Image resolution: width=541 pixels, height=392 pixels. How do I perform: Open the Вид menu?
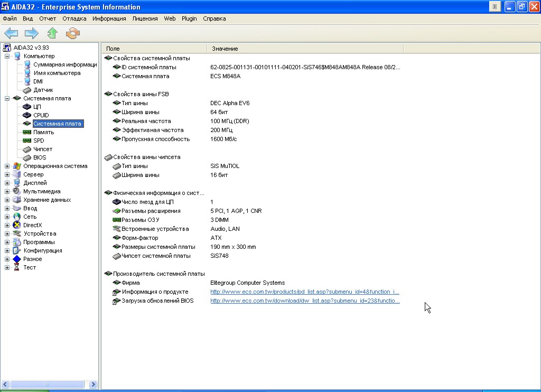point(27,18)
